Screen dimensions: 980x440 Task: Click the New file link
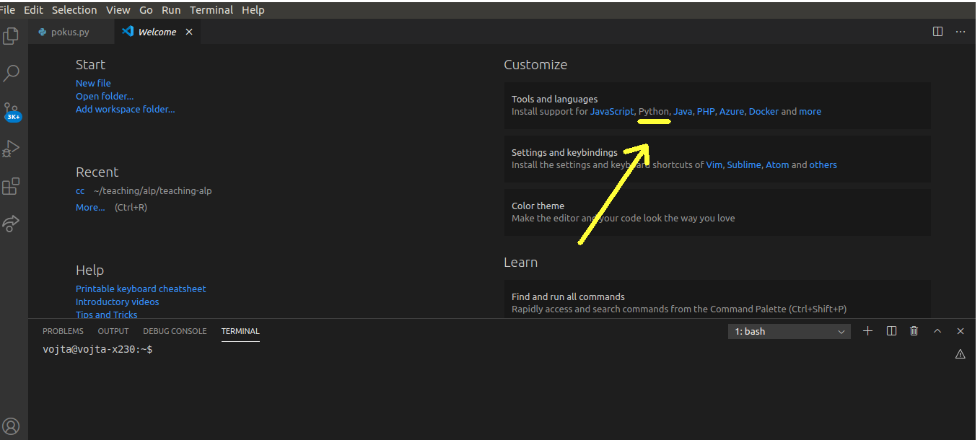click(93, 83)
